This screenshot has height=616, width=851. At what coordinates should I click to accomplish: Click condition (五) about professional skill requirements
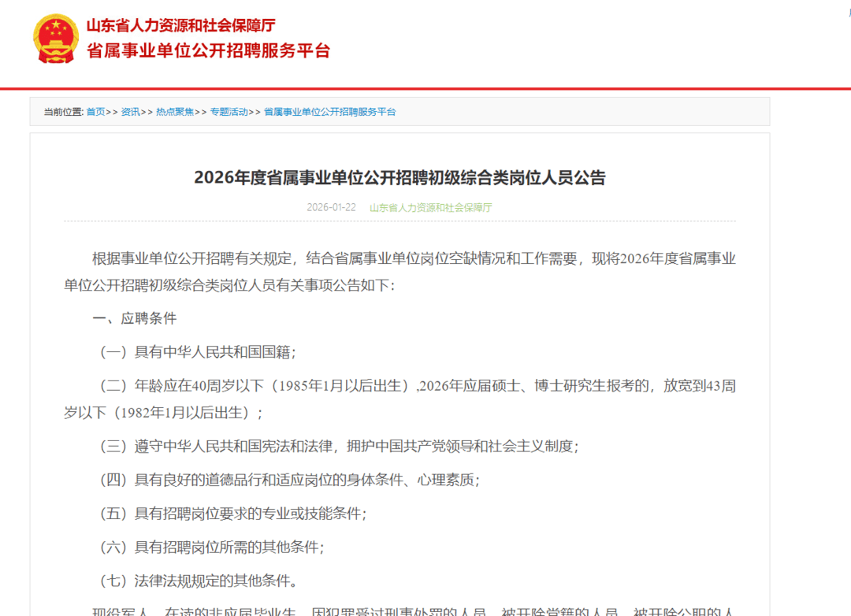pos(235,514)
